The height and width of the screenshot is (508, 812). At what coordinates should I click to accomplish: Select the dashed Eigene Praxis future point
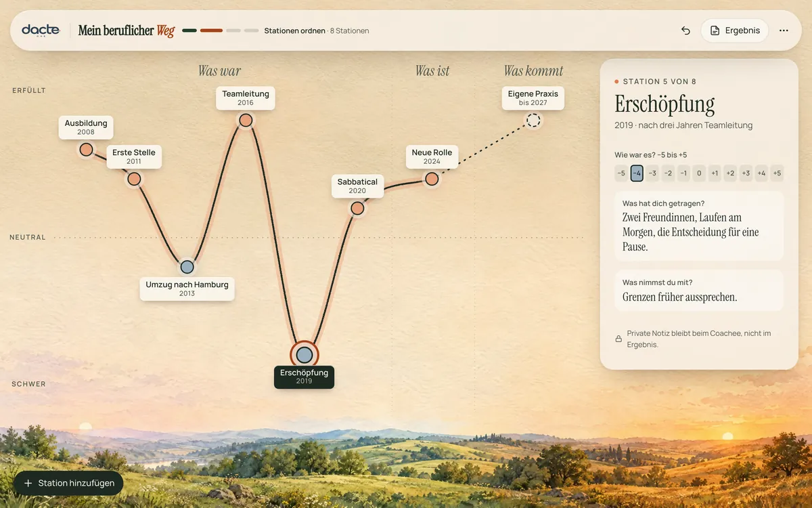pyautogui.click(x=533, y=121)
